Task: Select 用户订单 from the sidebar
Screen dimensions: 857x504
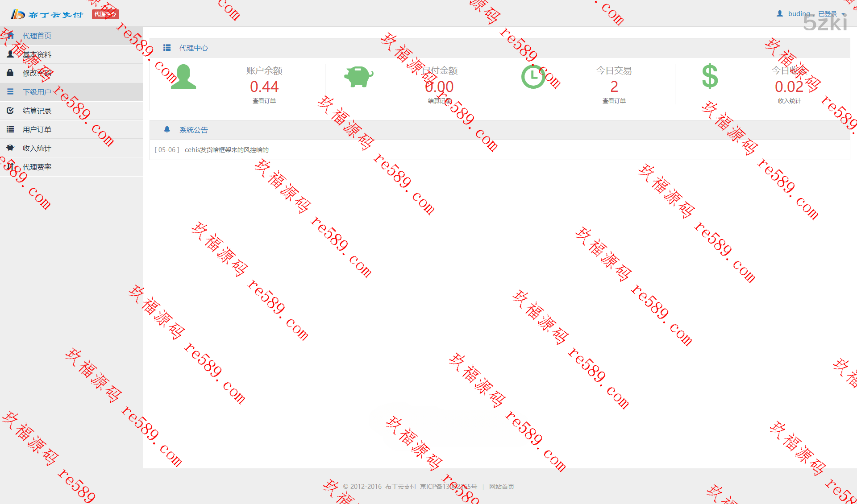Action: pos(37,129)
